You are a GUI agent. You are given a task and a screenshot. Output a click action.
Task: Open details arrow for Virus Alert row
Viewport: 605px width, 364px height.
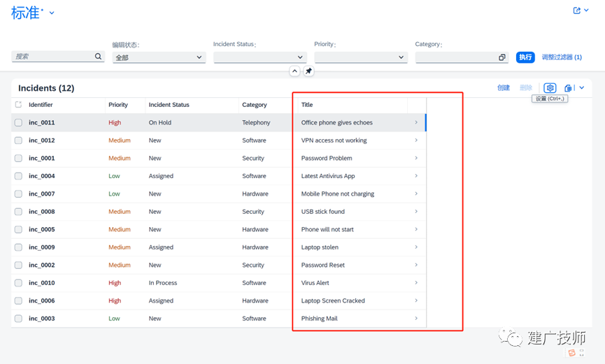[x=416, y=283]
